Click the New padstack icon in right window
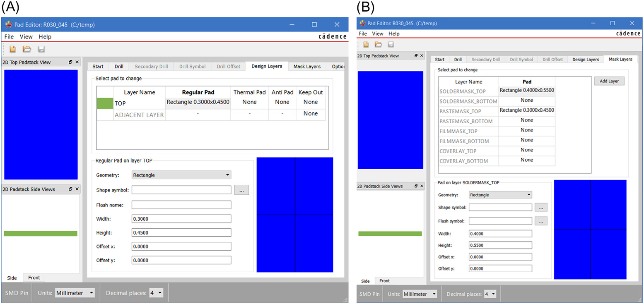The height and width of the screenshot is (304, 644). (366, 45)
